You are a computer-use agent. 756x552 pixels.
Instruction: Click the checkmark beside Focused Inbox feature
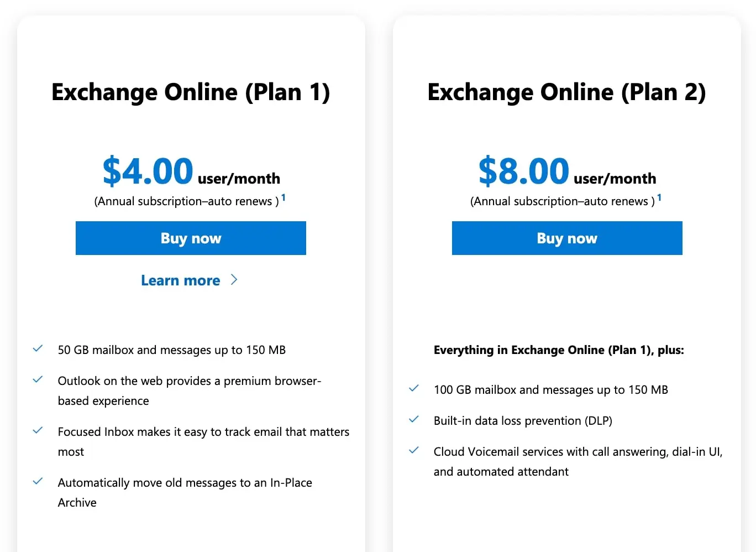pyautogui.click(x=38, y=431)
